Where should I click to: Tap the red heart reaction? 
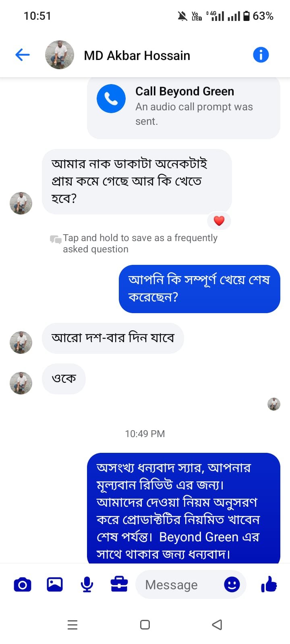tap(219, 221)
